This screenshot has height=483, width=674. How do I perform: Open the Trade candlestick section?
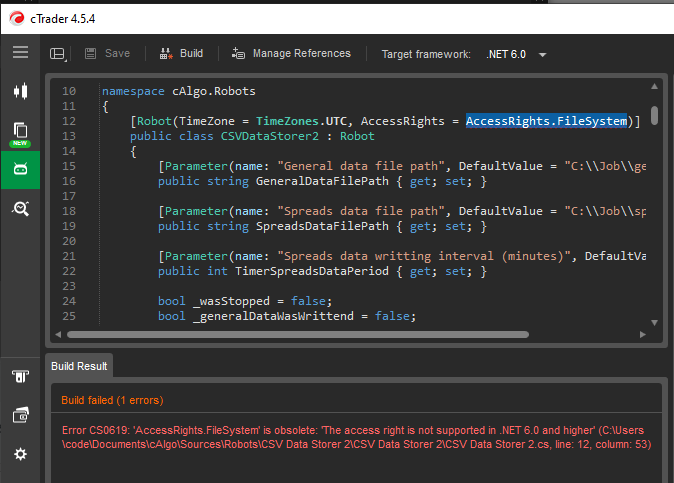coord(20,91)
